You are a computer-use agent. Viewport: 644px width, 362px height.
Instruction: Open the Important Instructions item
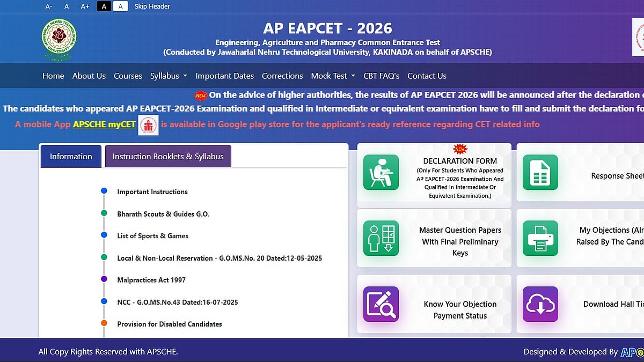152,192
